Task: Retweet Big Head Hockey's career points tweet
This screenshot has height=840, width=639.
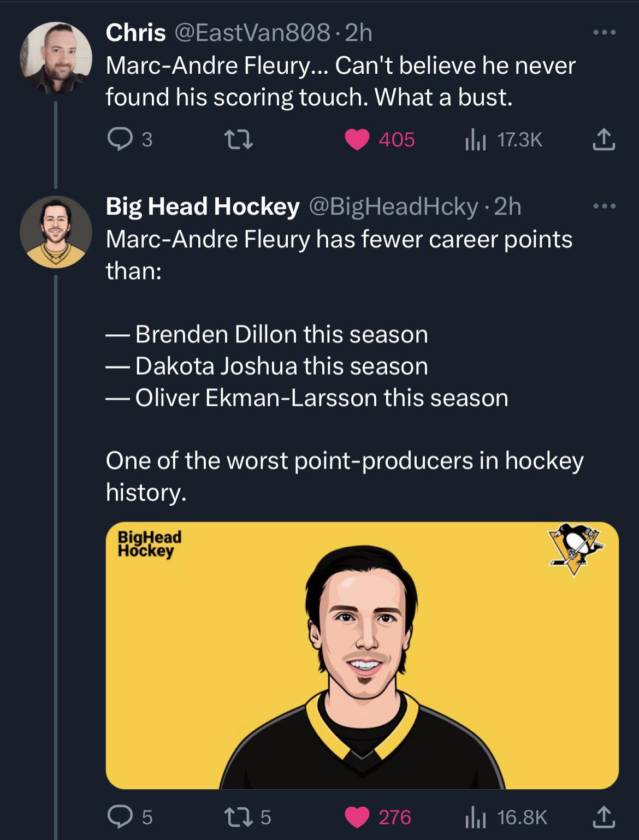Action: click(239, 817)
